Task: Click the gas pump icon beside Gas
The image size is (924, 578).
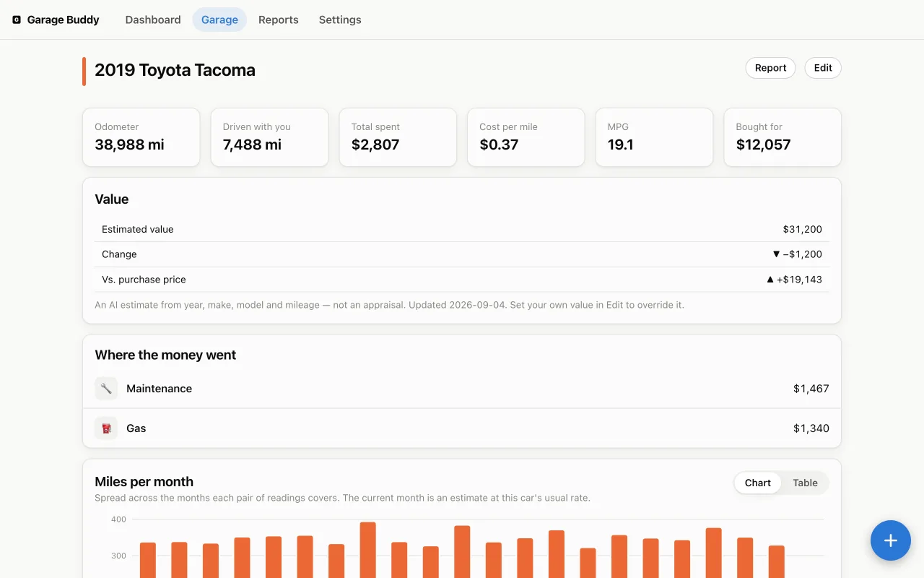Action: click(106, 428)
